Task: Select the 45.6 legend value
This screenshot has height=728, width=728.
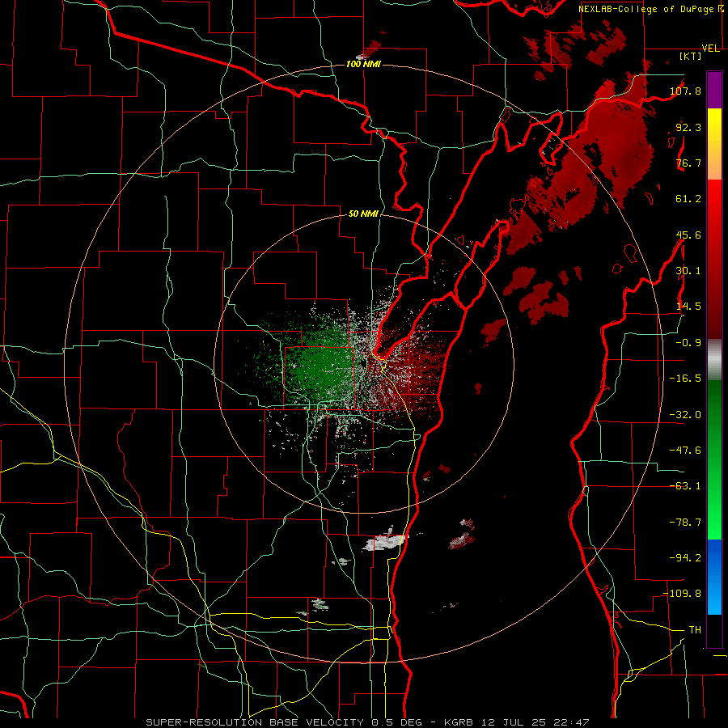Action: 688,235
